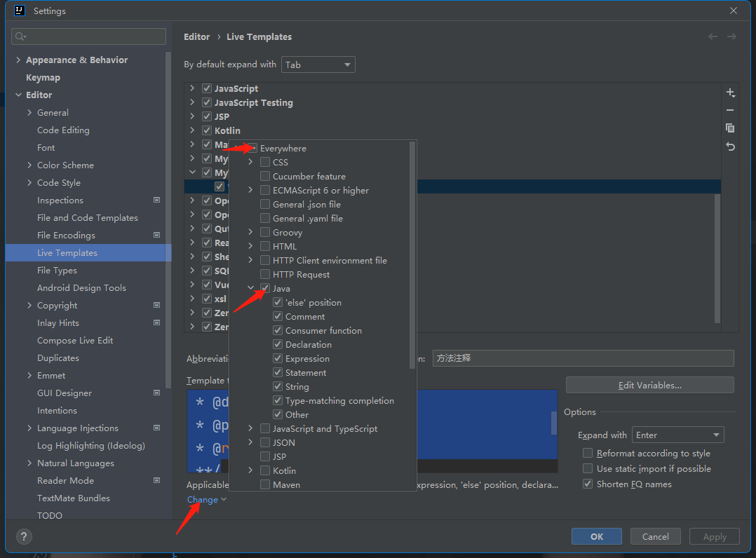Click the OK button

[596, 536]
